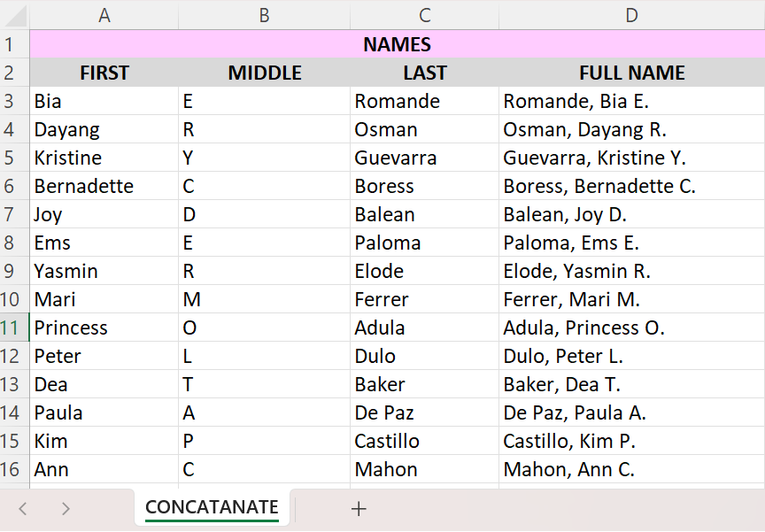Select the last name Castillo cell
Image resolution: width=765 pixels, height=532 pixels.
tap(425, 441)
